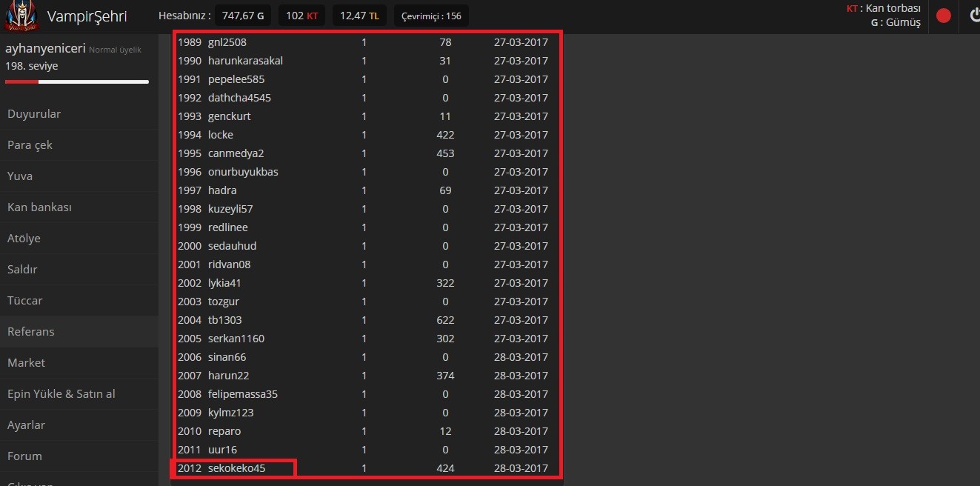Image resolution: width=980 pixels, height=486 pixels.
Task: Click the value 453 in canmedya2 row
Action: (445, 153)
